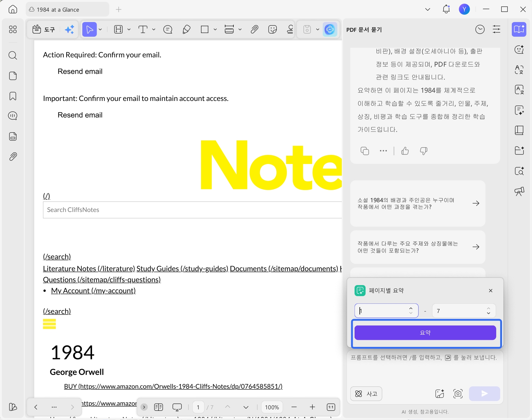Increase the start page number stepper
The image size is (532, 420).
click(411, 308)
